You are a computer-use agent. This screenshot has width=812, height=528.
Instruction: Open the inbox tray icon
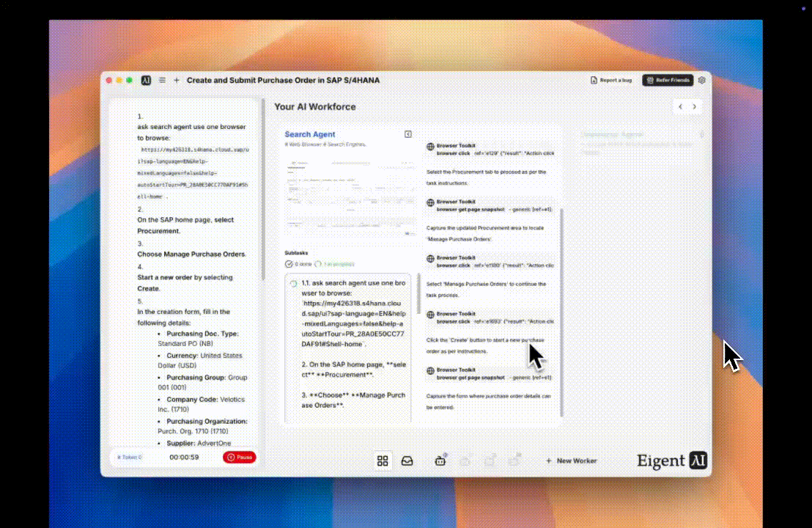click(x=407, y=461)
